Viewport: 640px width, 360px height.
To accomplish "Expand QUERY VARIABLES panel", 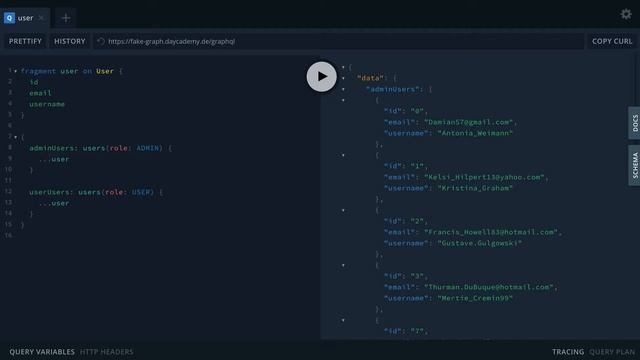I will 42,352.
